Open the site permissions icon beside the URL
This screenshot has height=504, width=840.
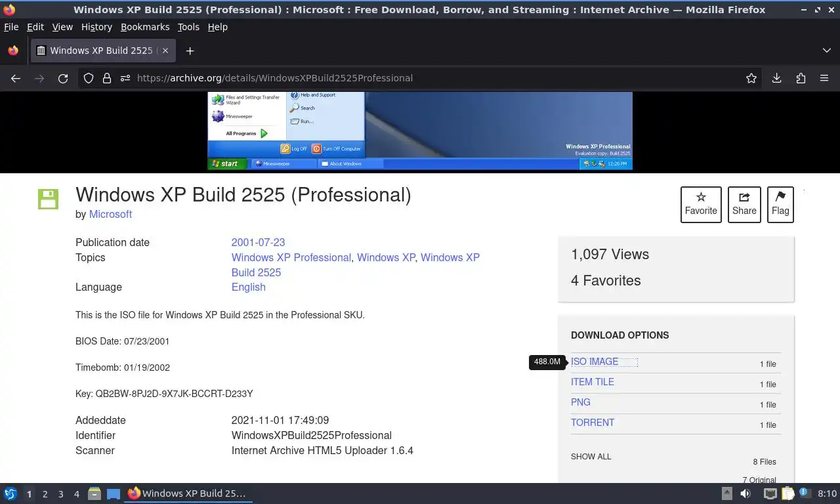pos(125,78)
